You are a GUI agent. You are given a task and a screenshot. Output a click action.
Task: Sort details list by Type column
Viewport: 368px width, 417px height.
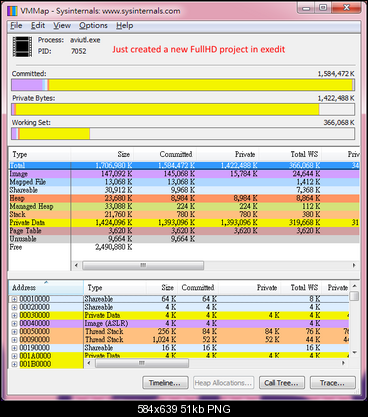point(115,287)
